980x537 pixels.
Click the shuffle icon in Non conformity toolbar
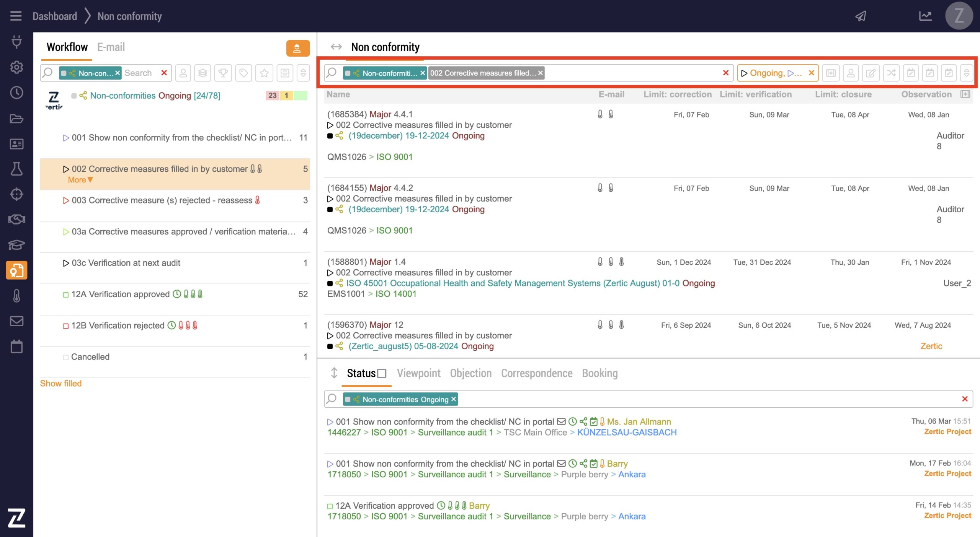891,73
